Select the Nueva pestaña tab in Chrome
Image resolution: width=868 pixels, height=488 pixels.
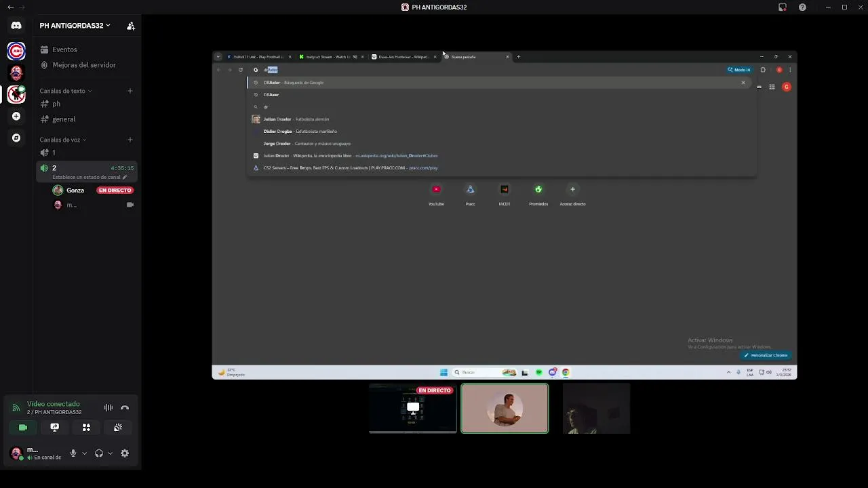pyautogui.click(x=476, y=57)
